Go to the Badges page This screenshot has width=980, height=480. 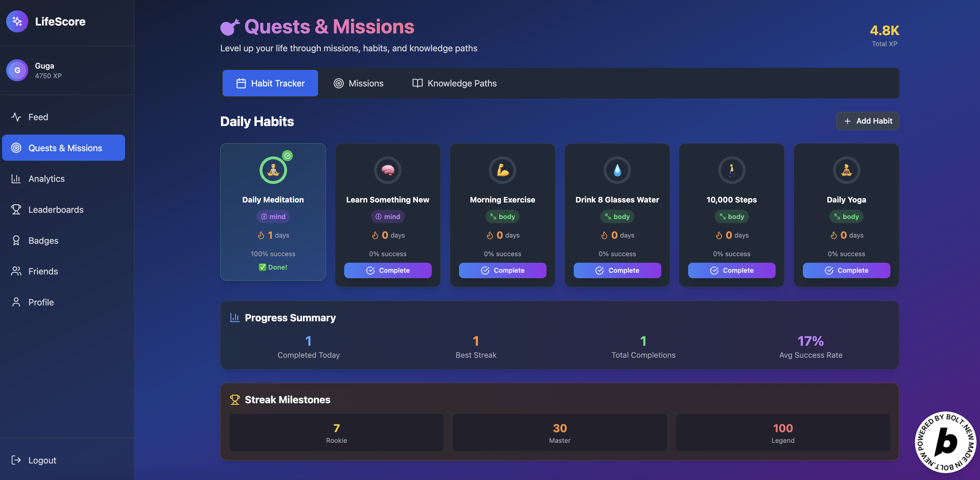point(43,241)
